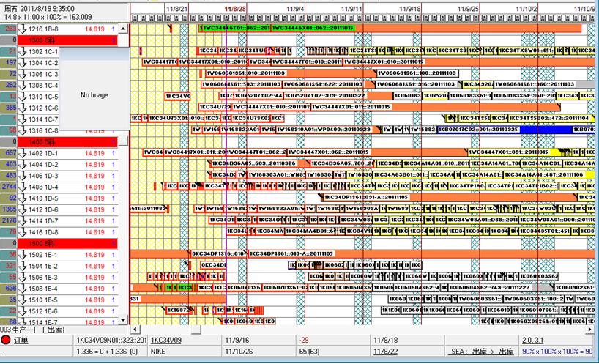Click the arrow icon beside 1402 1D-1
The width and height of the screenshot is (599, 364).
[x=23, y=153]
